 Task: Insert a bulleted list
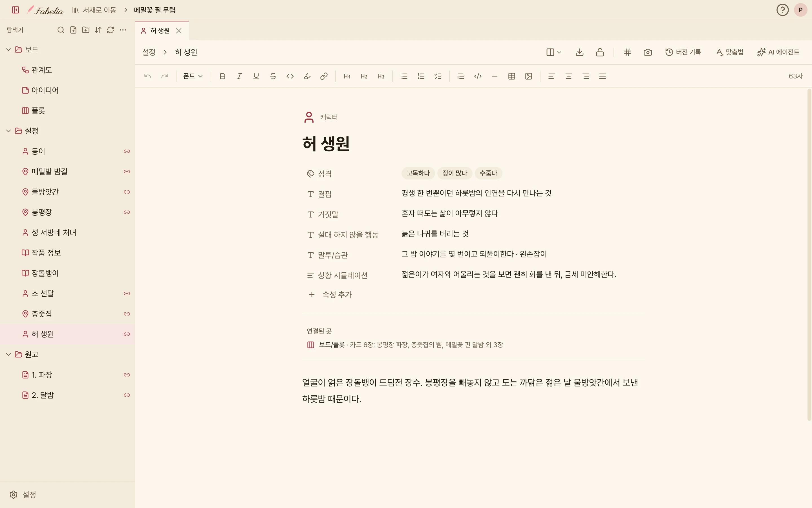point(404,76)
